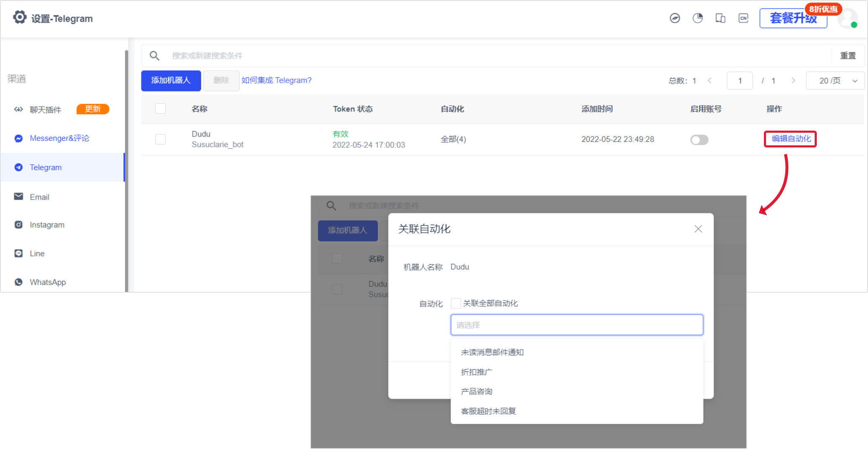Click the Telegram icon in sidebar
This screenshot has width=868, height=449.
pyautogui.click(x=18, y=167)
